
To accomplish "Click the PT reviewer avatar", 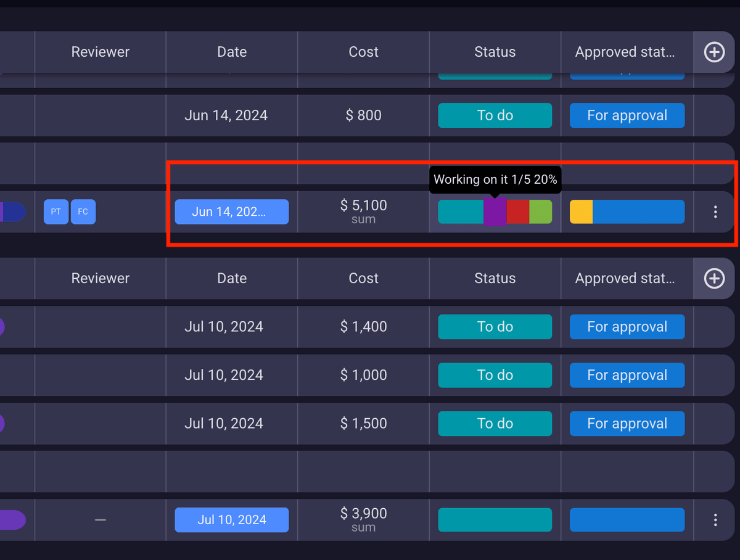I will tap(55, 212).
